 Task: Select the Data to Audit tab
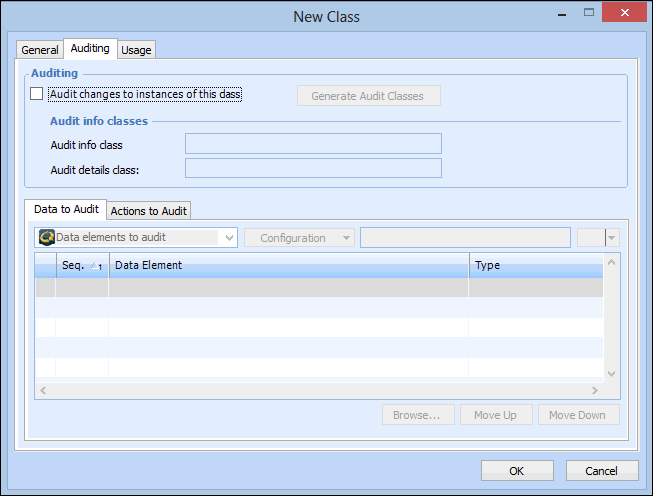[x=66, y=210]
